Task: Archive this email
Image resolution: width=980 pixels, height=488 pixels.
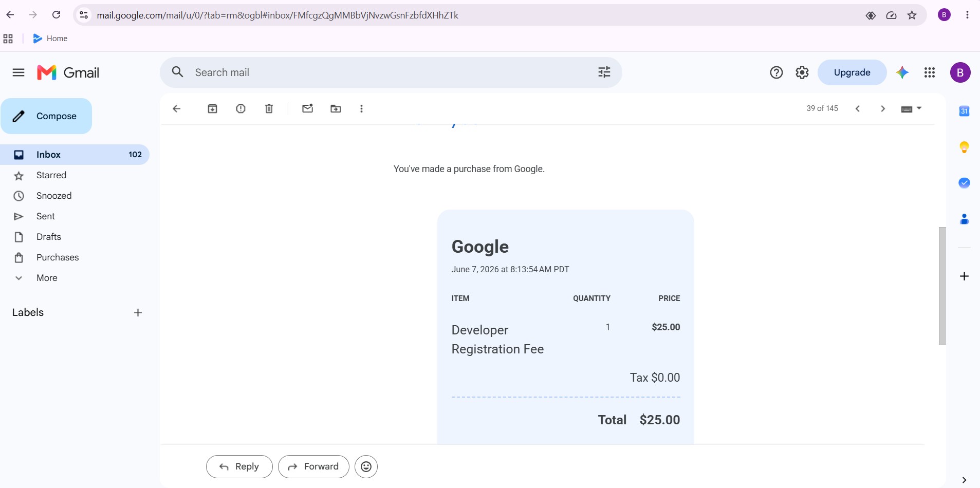Action: click(212, 108)
